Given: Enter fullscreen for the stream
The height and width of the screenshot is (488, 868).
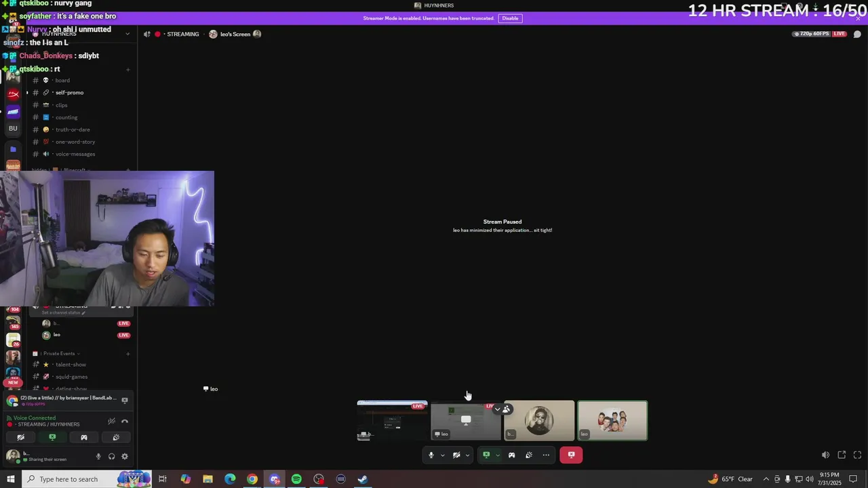Looking at the screenshot, I should tap(857, 455).
